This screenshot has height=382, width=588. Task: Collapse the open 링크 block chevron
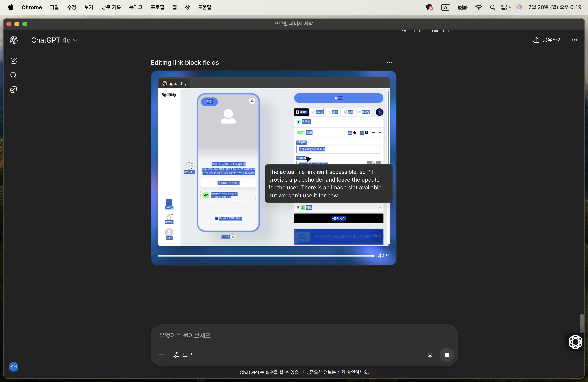click(380, 133)
